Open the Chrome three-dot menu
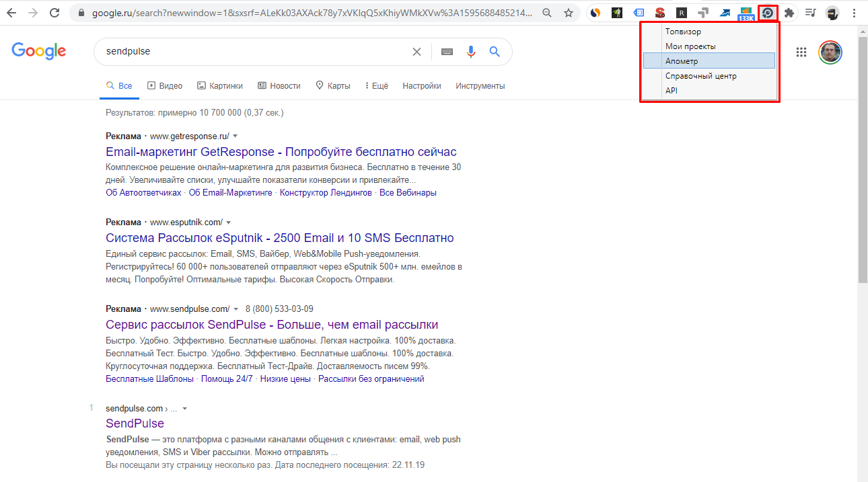868x482 pixels. [854, 13]
